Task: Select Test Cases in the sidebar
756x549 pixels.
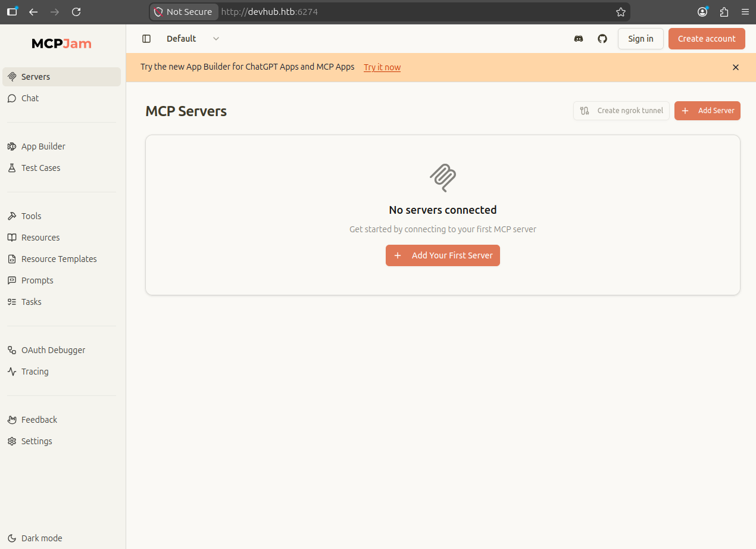Action: tap(62, 168)
